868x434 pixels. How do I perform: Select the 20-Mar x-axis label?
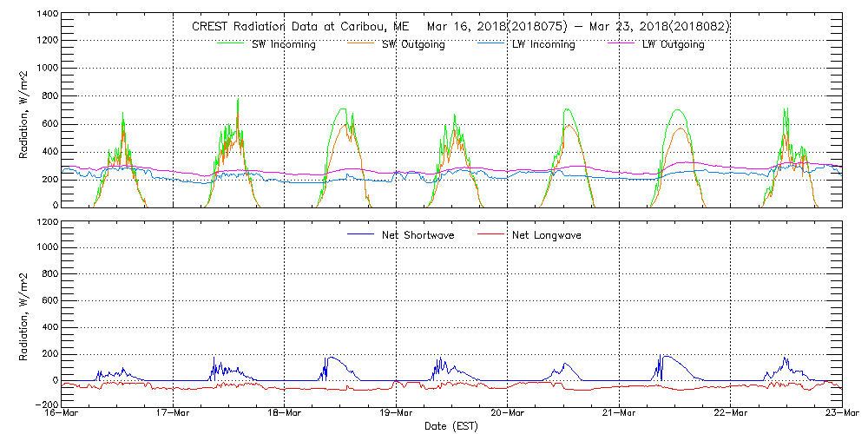point(508,414)
